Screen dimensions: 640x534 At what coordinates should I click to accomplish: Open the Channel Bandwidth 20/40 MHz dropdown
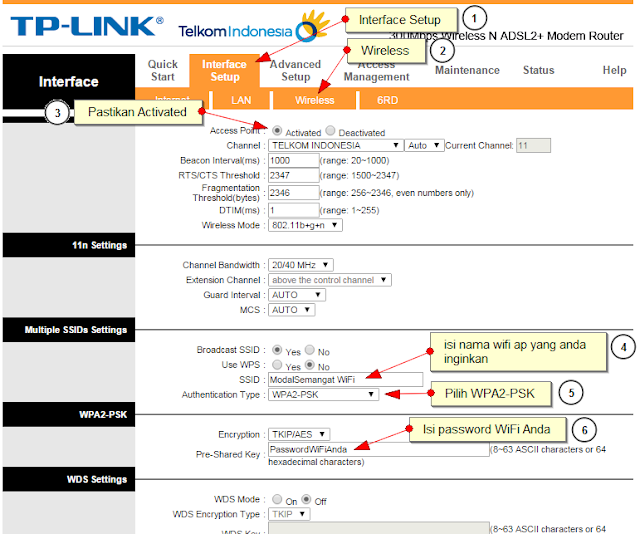pyautogui.click(x=300, y=265)
